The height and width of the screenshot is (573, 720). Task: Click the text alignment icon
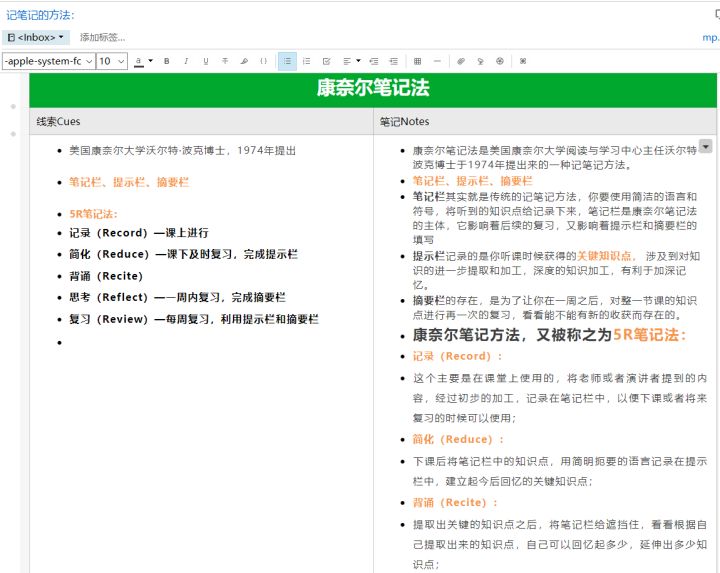347,61
